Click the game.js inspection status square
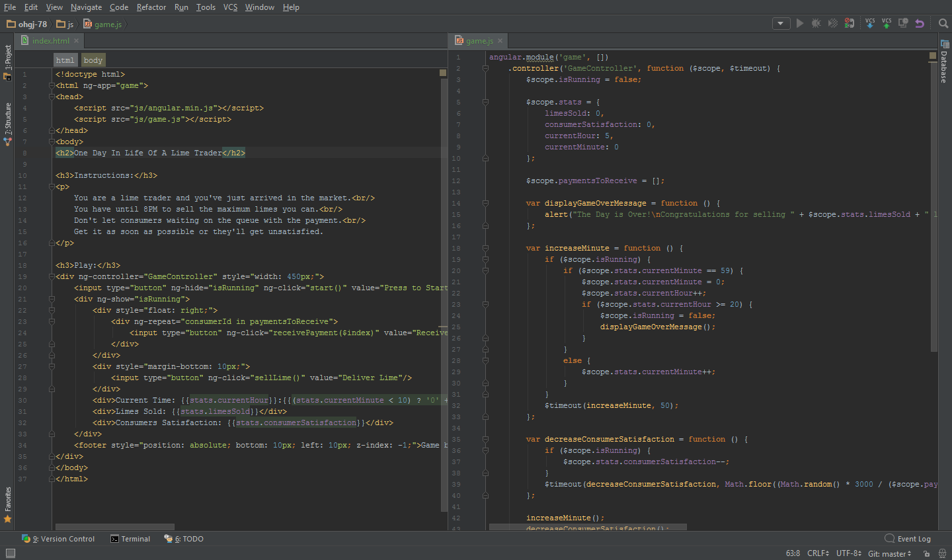Screen dimensions: 952x560 (x=933, y=56)
